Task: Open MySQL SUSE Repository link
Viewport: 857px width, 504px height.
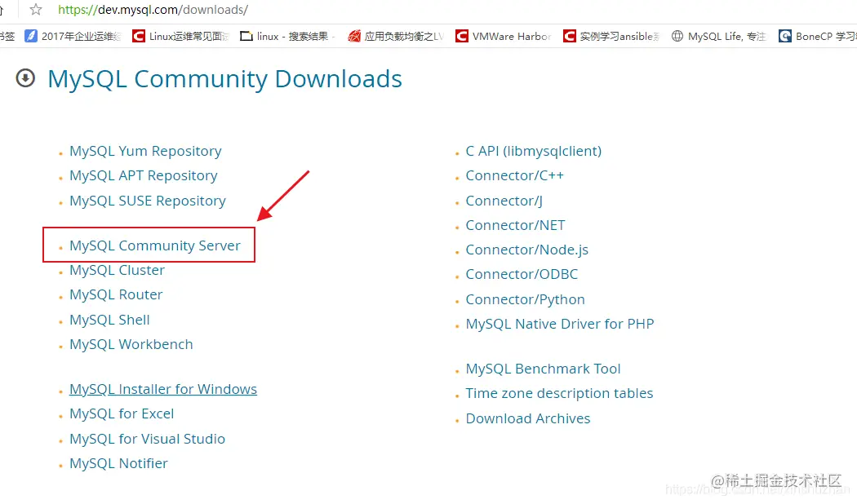Action: (x=148, y=201)
